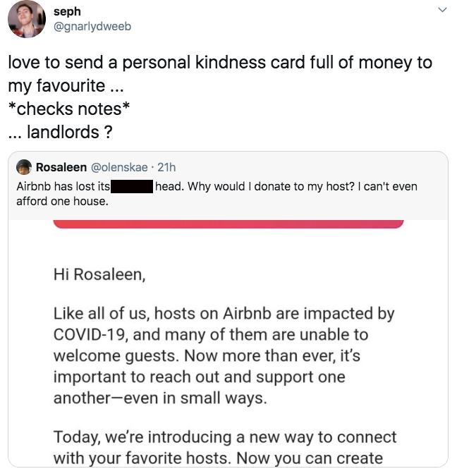
Task: Open seph's profile picture
Action: (x=27, y=19)
